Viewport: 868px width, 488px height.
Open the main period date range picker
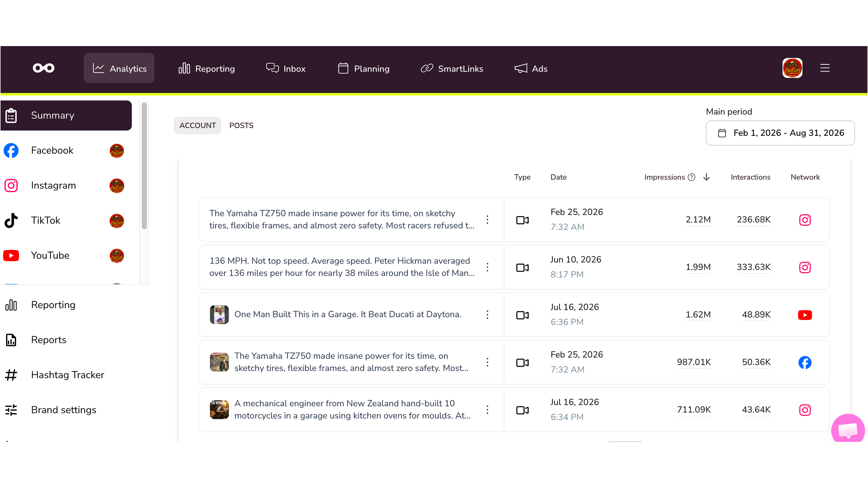pos(780,133)
